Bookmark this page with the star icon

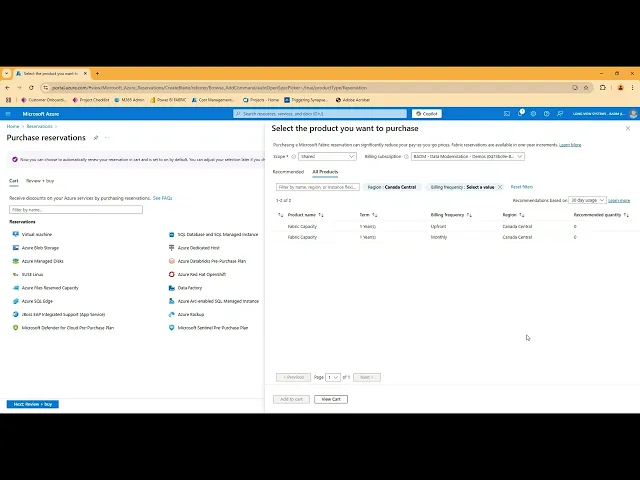pyautogui.click(x=586, y=87)
